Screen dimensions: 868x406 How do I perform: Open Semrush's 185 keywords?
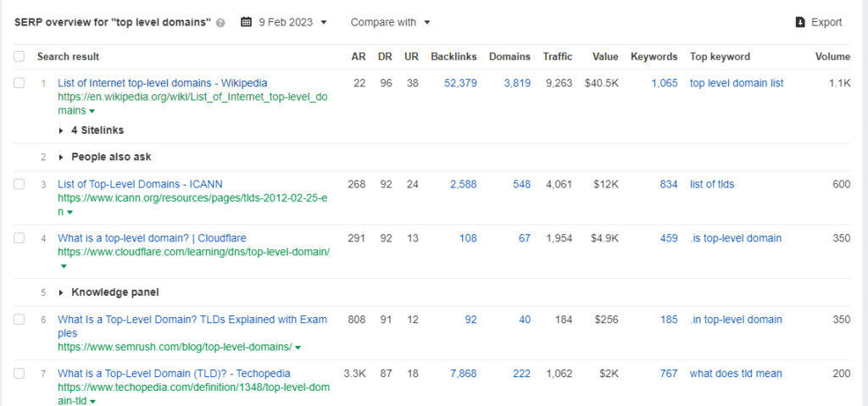[669, 320]
